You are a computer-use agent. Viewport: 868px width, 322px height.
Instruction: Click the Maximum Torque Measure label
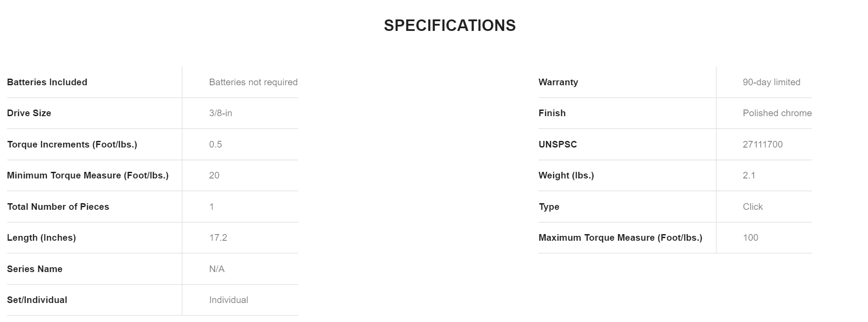[x=620, y=238]
